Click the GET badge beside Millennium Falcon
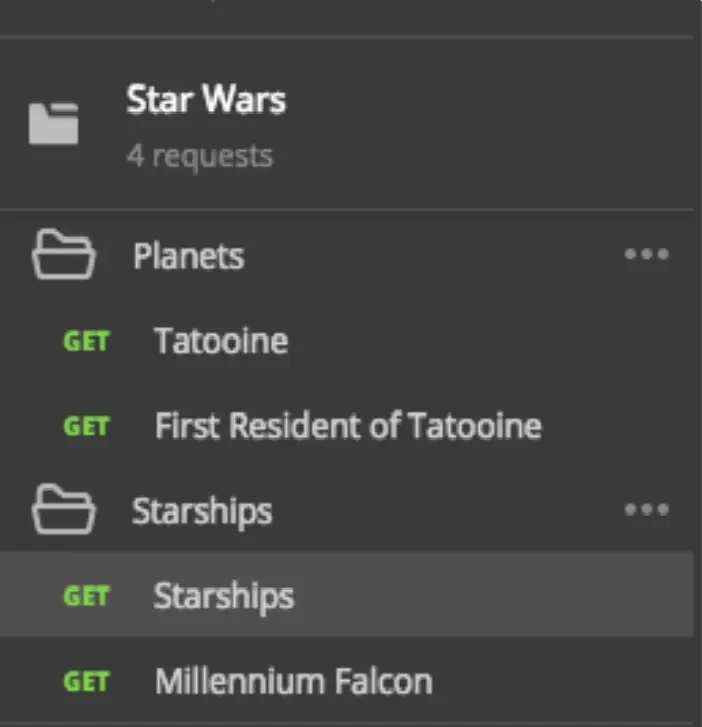Image resolution: width=702 pixels, height=727 pixels. 87,681
